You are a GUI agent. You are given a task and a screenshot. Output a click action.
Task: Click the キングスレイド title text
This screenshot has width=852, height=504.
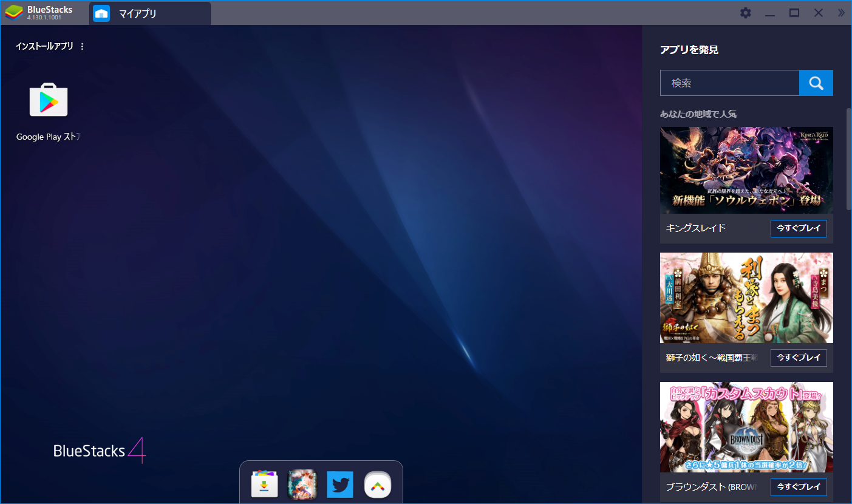coord(696,228)
